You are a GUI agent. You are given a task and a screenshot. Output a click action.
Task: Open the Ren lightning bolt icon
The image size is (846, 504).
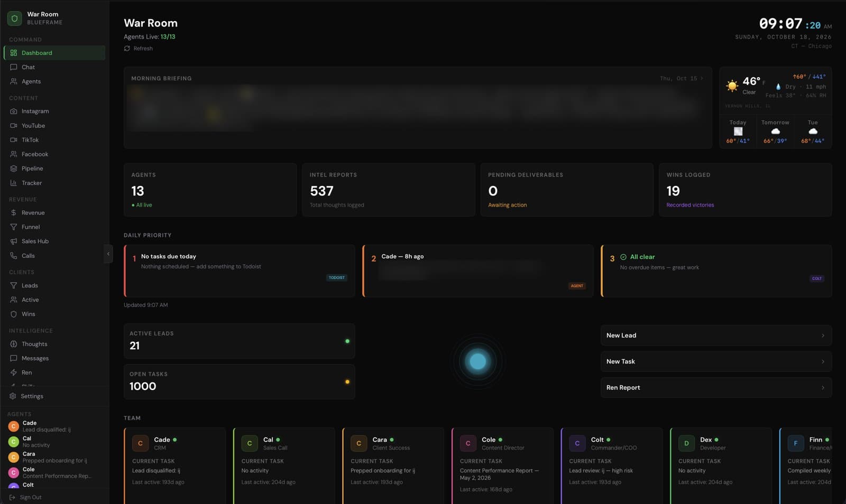(14, 372)
